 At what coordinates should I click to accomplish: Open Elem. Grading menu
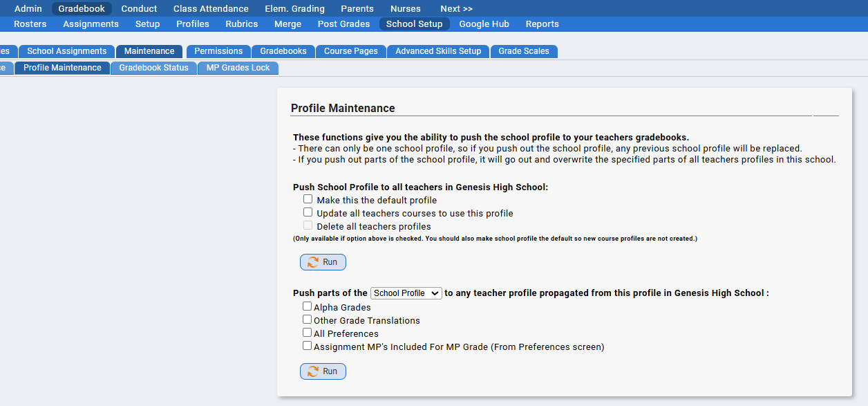tap(294, 9)
